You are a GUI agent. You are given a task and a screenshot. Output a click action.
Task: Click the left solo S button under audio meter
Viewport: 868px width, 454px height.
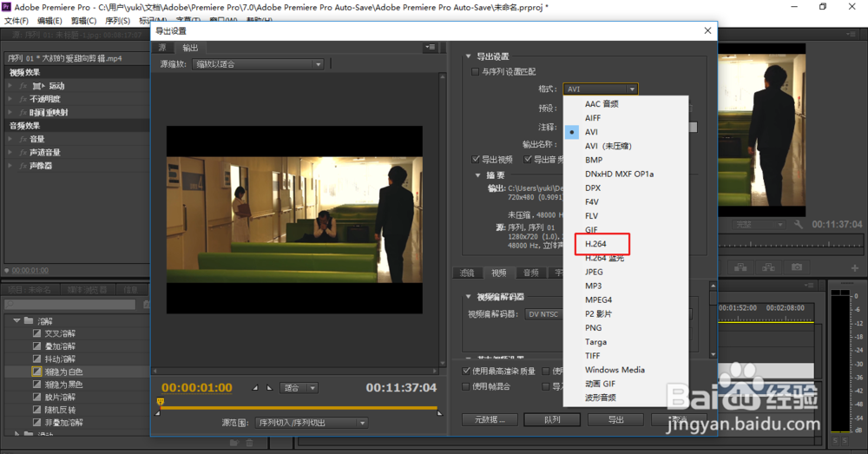(835, 441)
